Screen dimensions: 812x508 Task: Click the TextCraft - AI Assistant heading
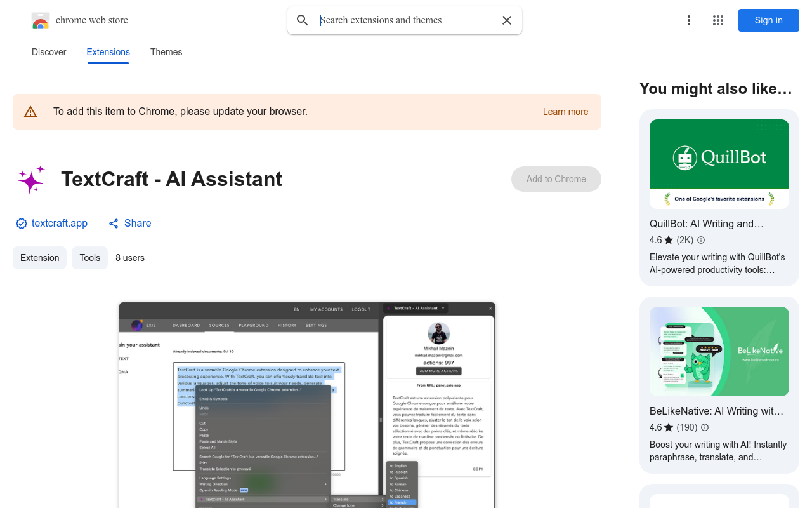(172, 179)
